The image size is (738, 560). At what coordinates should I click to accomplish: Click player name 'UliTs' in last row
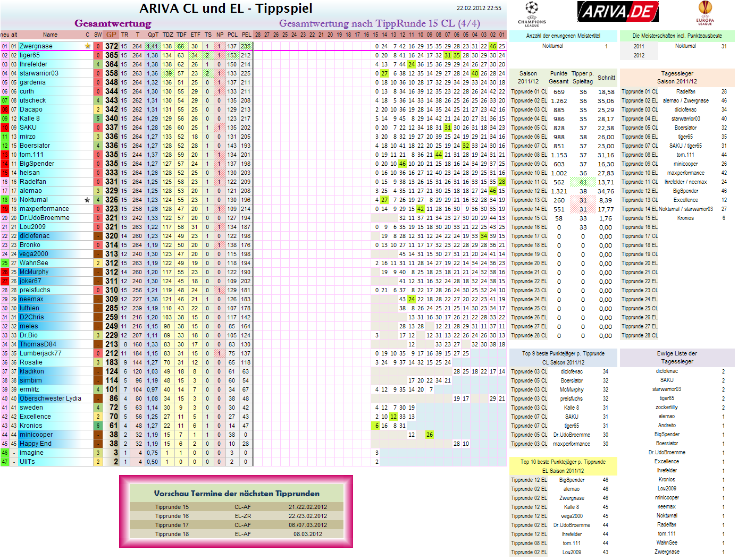[x=27, y=462]
